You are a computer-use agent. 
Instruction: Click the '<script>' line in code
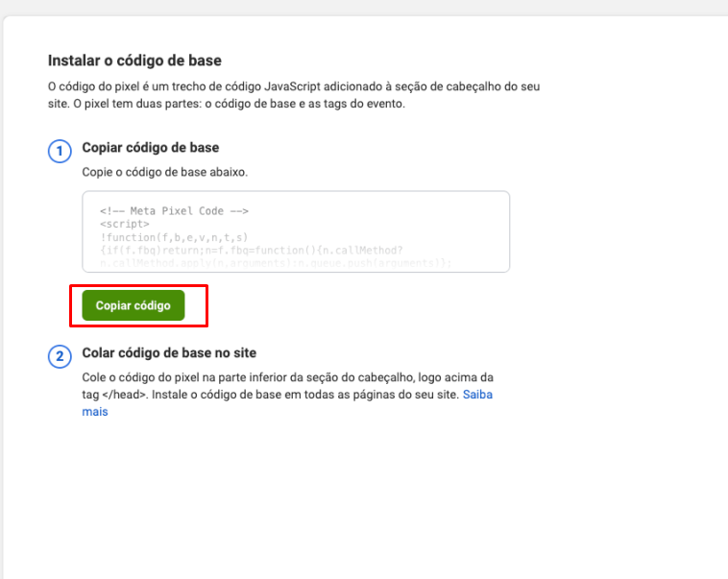click(125, 225)
